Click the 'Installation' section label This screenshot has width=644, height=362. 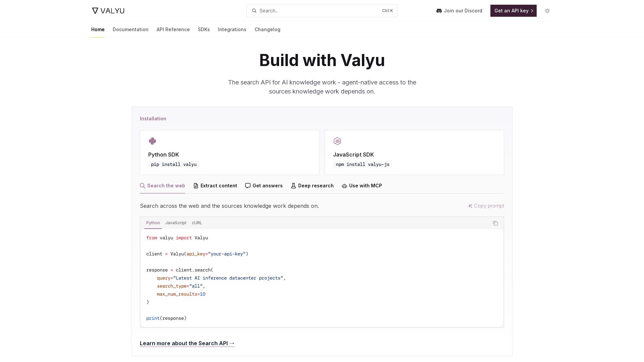pyautogui.click(x=153, y=119)
